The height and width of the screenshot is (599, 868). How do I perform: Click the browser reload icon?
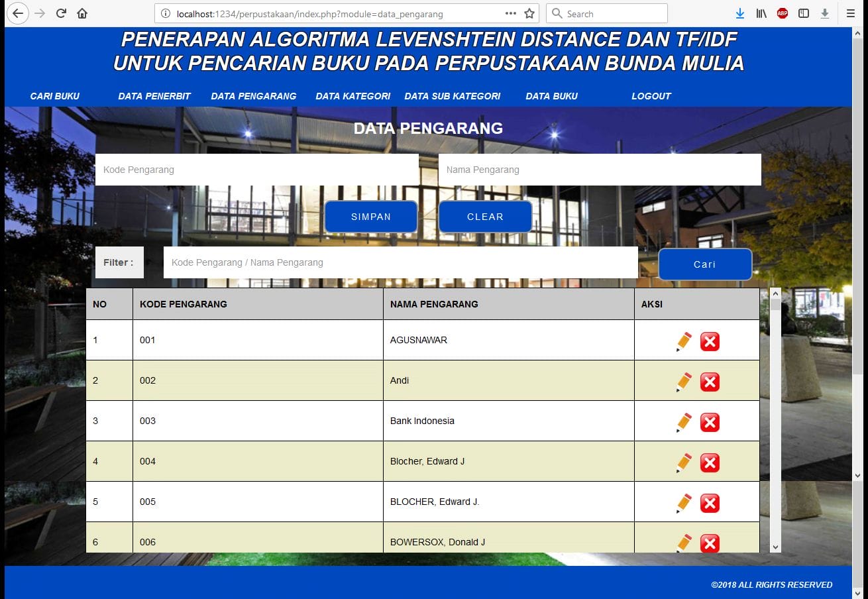click(x=61, y=13)
